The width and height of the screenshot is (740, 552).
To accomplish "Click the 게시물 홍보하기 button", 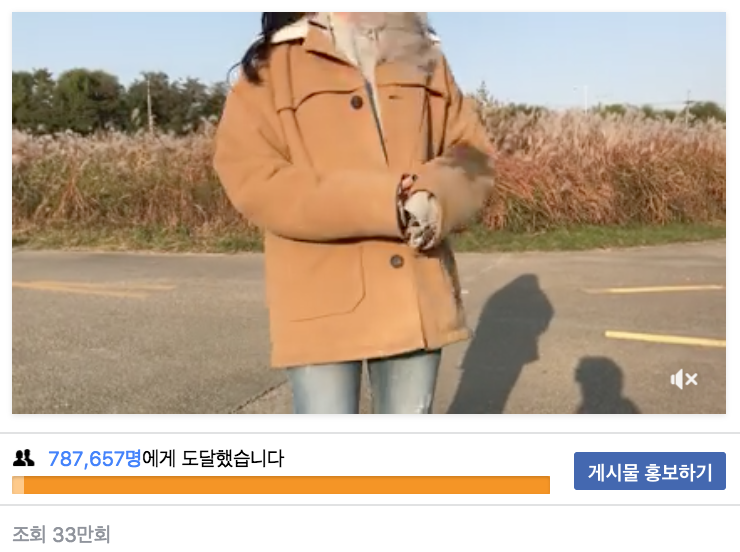I will point(649,471).
